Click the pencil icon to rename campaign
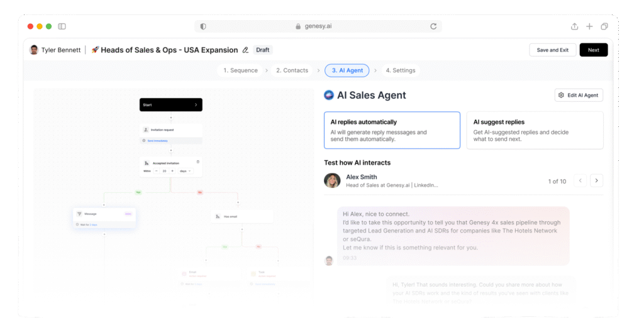644x318 pixels. [x=245, y=50]
